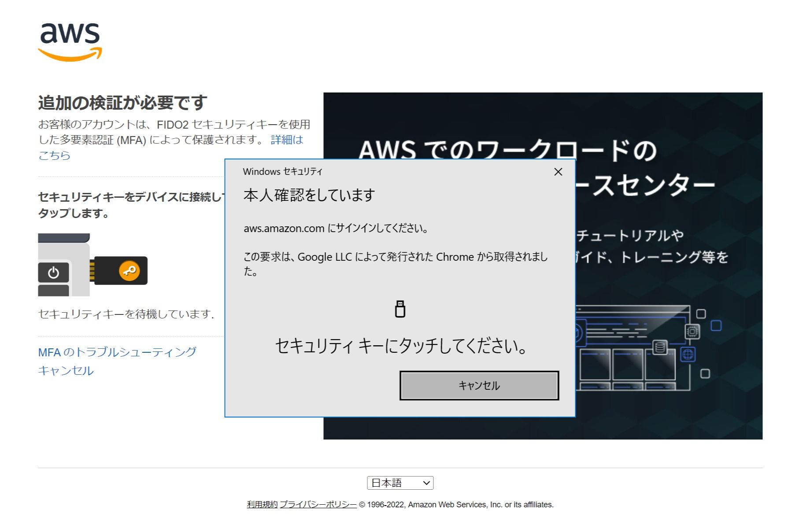Open the プライバシーポリシー link
The image size is (799, 532).
tap(318, 504)
